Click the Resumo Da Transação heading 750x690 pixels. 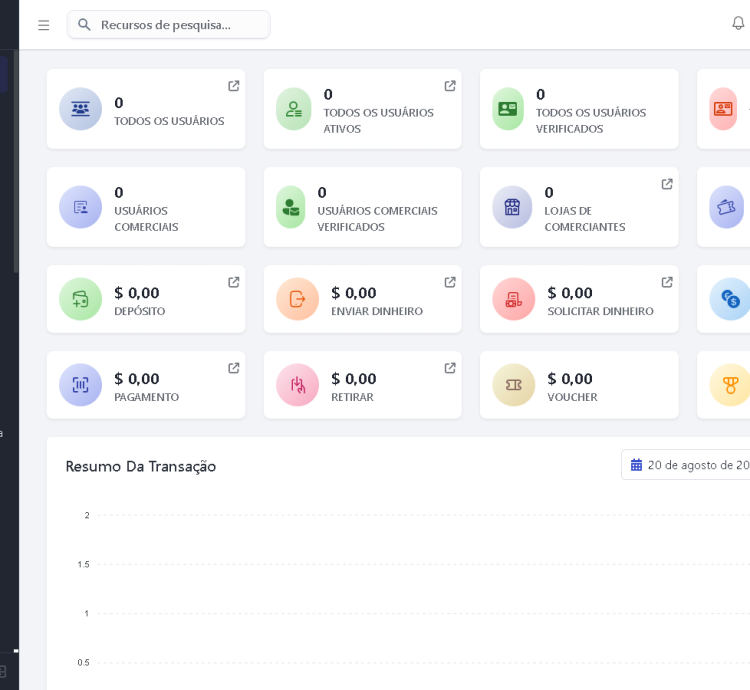141,466
